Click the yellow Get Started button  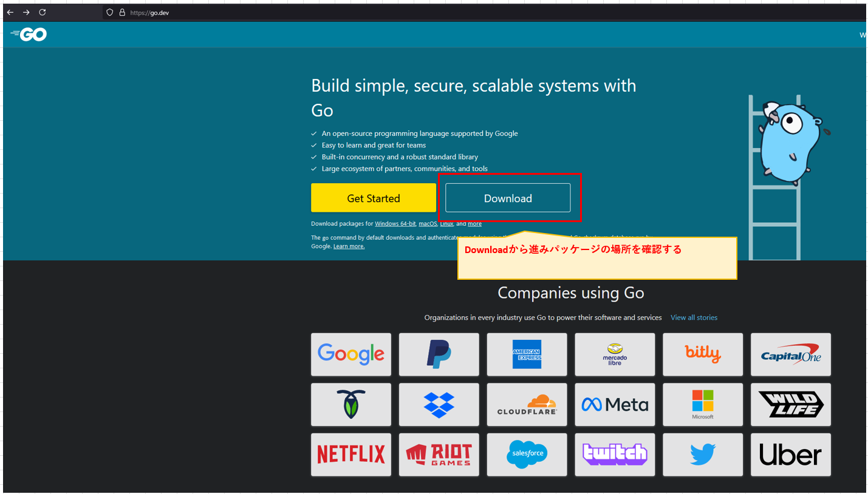click(x=373, y=198)
